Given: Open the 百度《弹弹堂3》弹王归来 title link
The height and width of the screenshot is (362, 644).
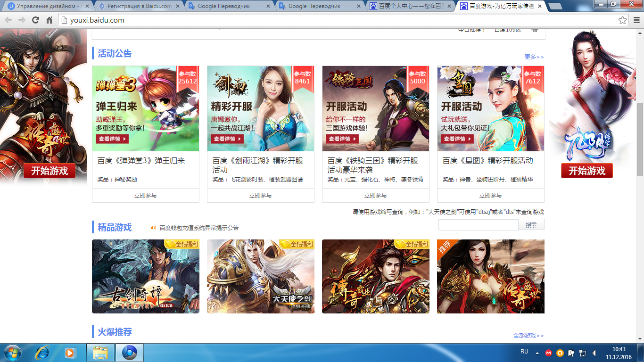Looking at the screenshot, I should [x=141, y=161].
